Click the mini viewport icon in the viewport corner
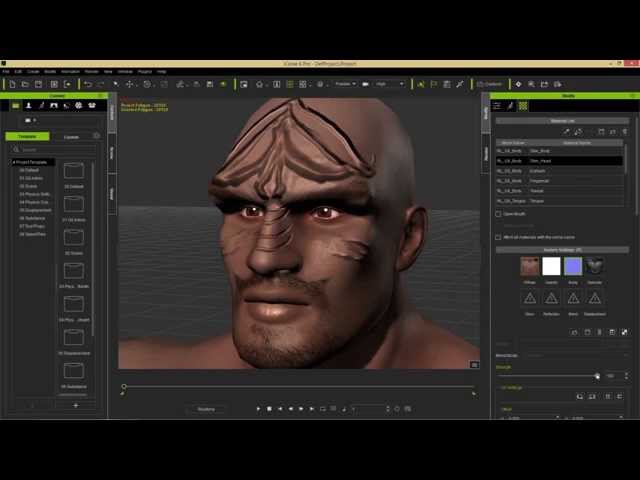The width and height of the screenshot is (640, 480). pos(474,364)
